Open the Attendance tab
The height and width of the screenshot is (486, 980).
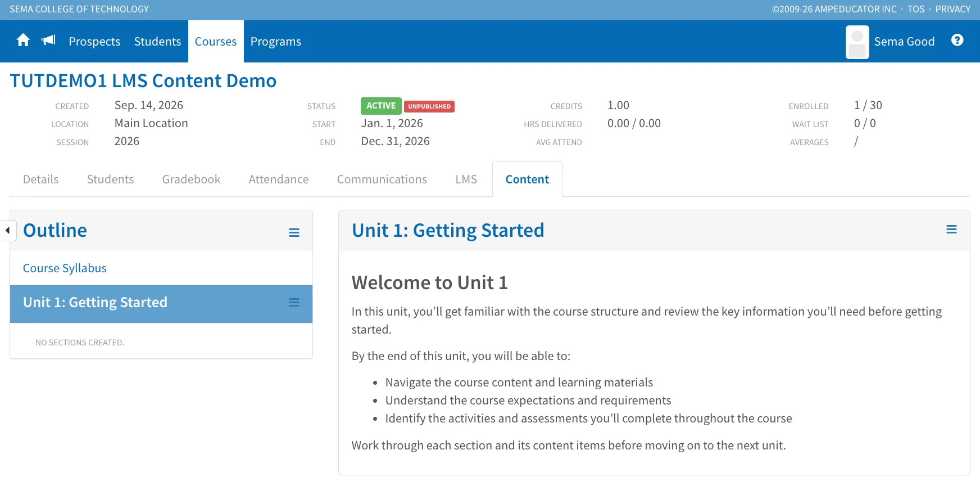coord(279,179)
